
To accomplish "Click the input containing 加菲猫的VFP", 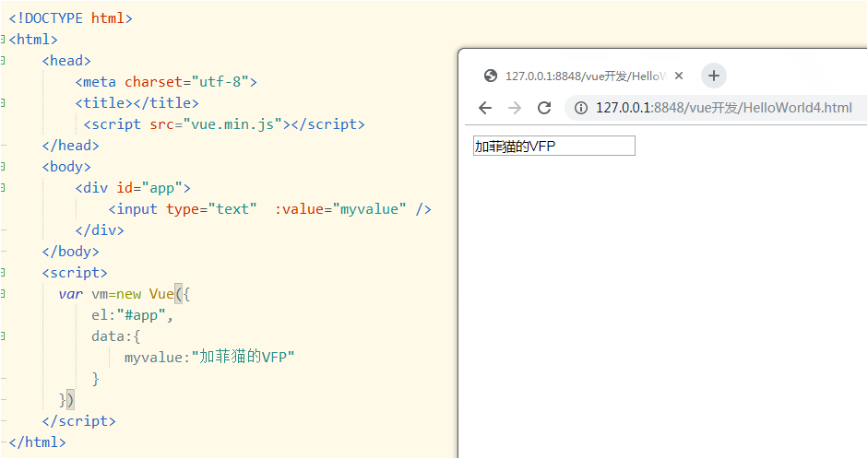I will (554, 146).
